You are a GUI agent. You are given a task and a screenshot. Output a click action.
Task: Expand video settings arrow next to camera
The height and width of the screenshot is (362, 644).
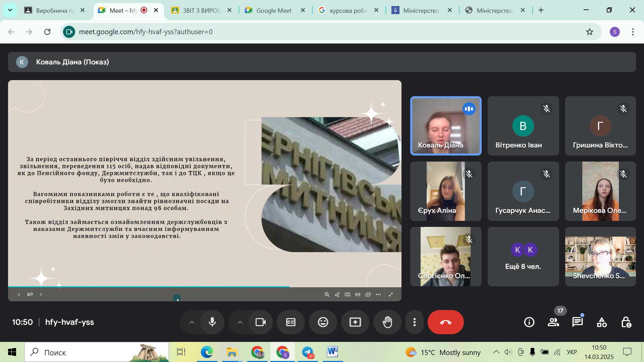pos(240,322)
